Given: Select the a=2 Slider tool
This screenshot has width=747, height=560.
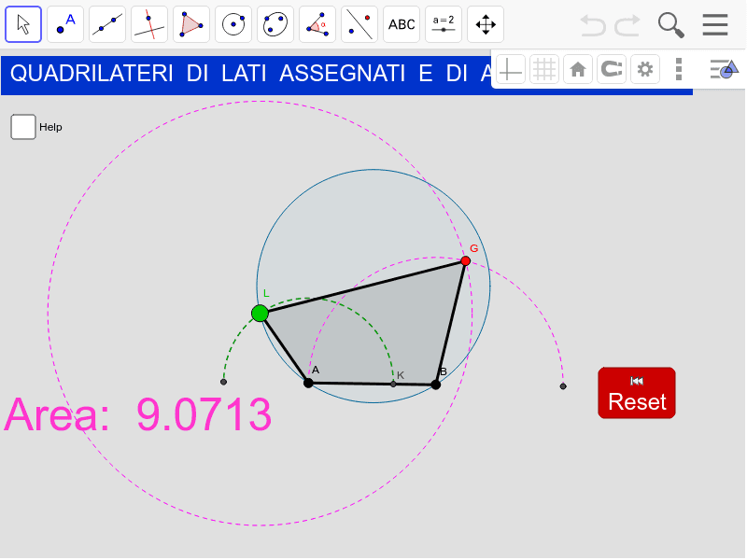Looking at the screenshot, I should [443, 24].
